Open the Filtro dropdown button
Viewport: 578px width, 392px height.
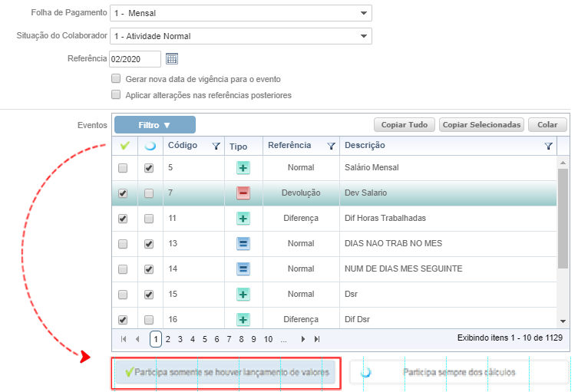(154, 125)
